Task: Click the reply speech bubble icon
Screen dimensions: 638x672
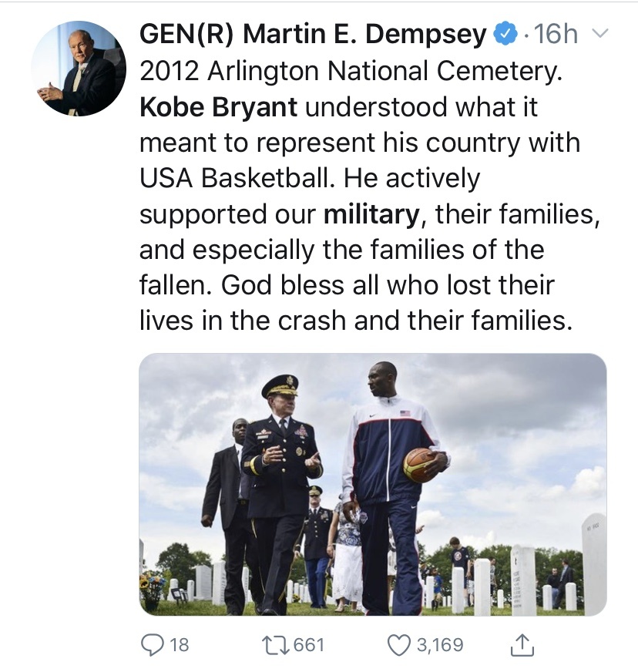Action: point(151,644)
